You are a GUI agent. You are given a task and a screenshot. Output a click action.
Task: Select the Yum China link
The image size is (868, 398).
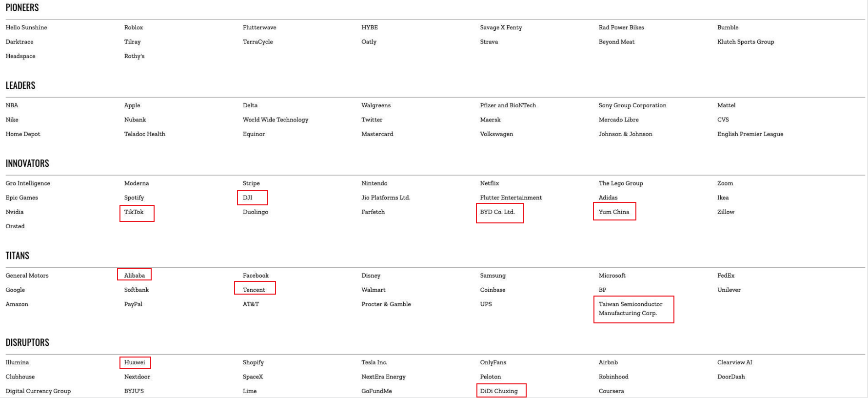[614, 212]
